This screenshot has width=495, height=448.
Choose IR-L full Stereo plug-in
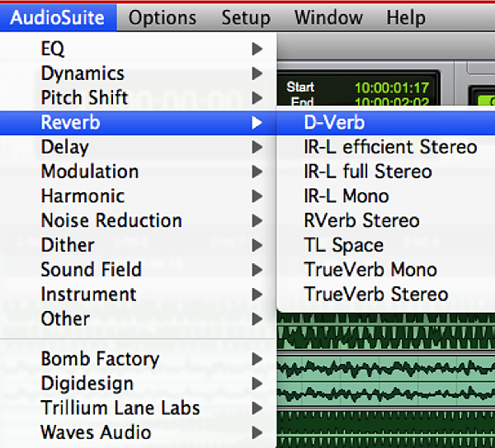[x=386, y=172]
